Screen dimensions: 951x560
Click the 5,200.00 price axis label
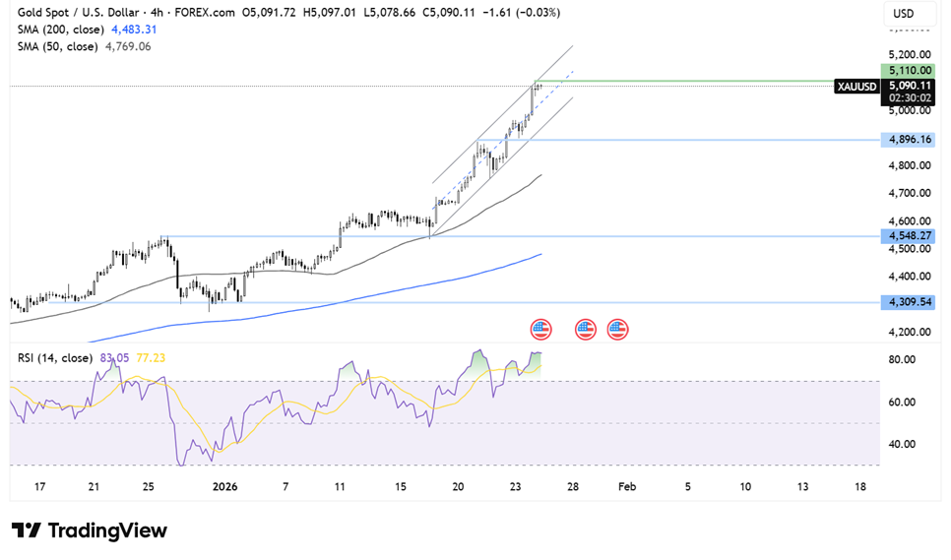pos(909,54)
